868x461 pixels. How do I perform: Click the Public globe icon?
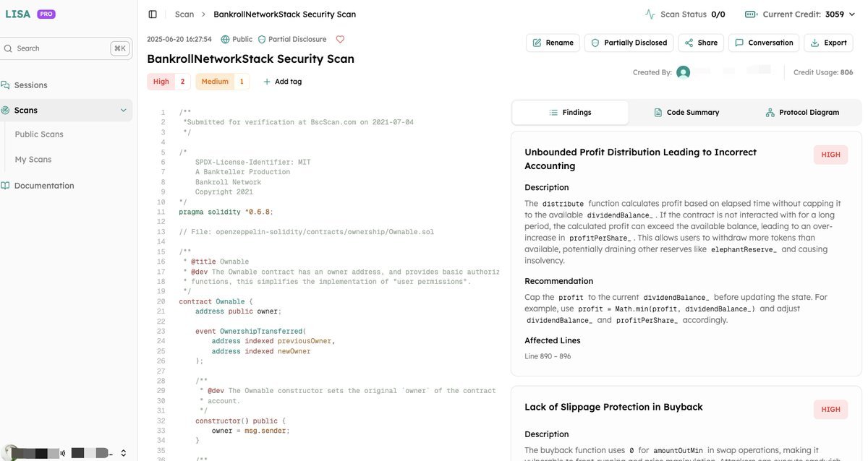(225, 40)
